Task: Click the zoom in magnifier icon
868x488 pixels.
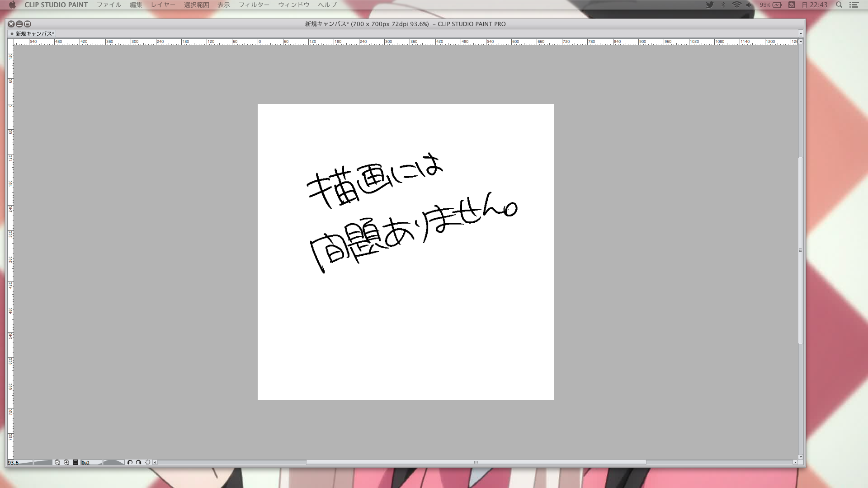Action: (x=66, y=462)
